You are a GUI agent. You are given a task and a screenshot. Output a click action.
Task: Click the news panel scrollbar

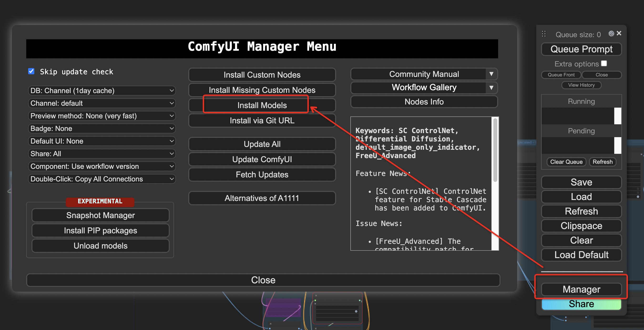[x=495, y=150]
